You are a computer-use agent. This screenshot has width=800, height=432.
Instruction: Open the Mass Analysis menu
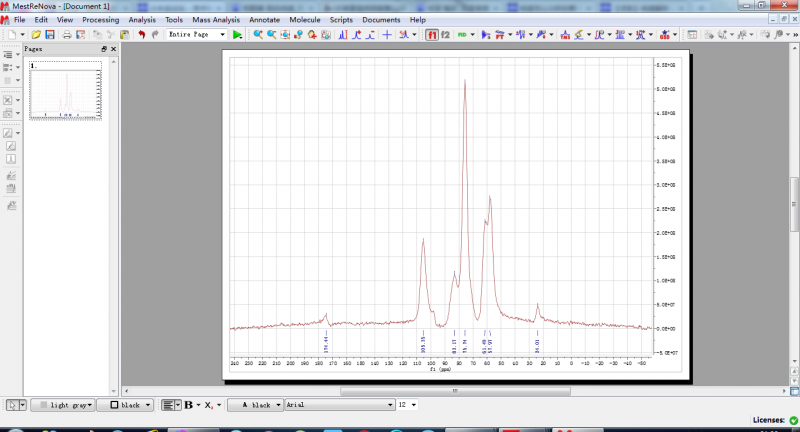click(215, 20)
